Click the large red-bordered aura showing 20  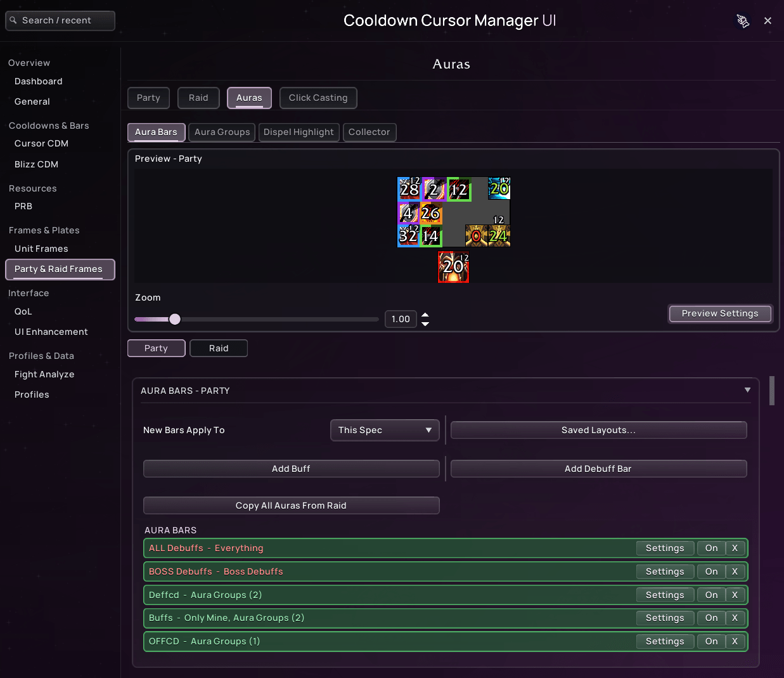pos(454,267)
